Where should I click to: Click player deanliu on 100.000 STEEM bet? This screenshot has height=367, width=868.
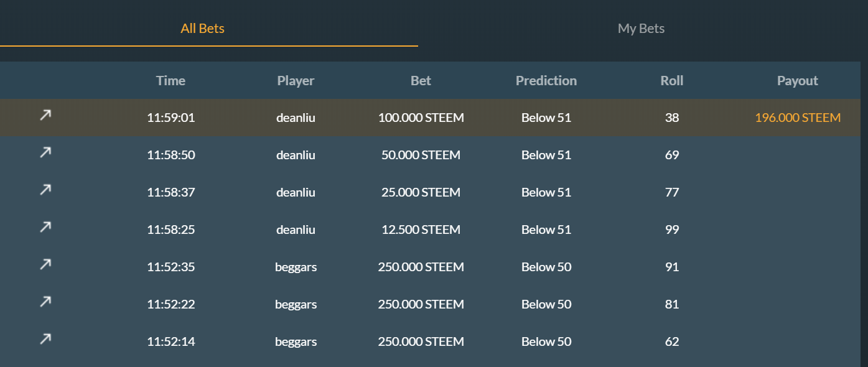pyautogui.click(x=296, y=118)
